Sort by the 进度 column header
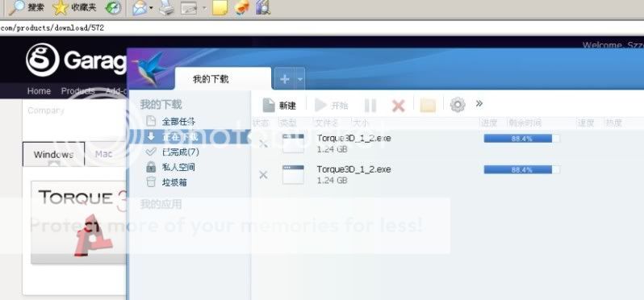The width and height of the screenshot is (644, 300). pyautogui.click(x=489, y=123)
